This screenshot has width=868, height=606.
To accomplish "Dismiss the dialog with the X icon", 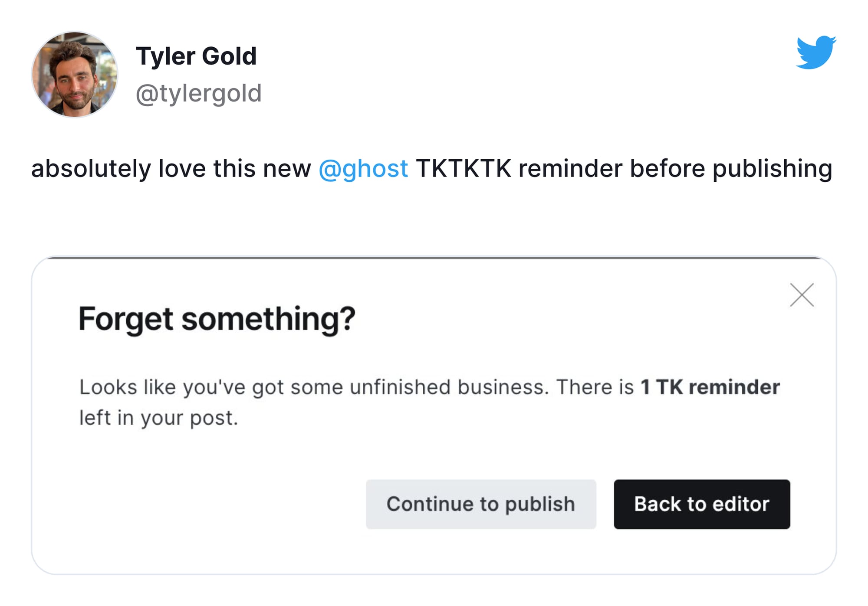I will click(802, 295).
